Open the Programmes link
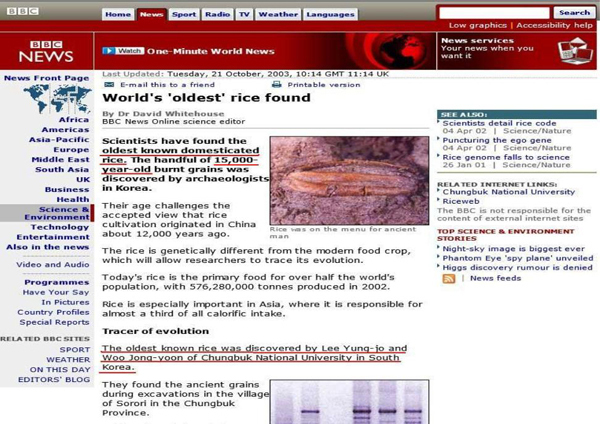Screen dimensions: 600x424 pos(57,282)
